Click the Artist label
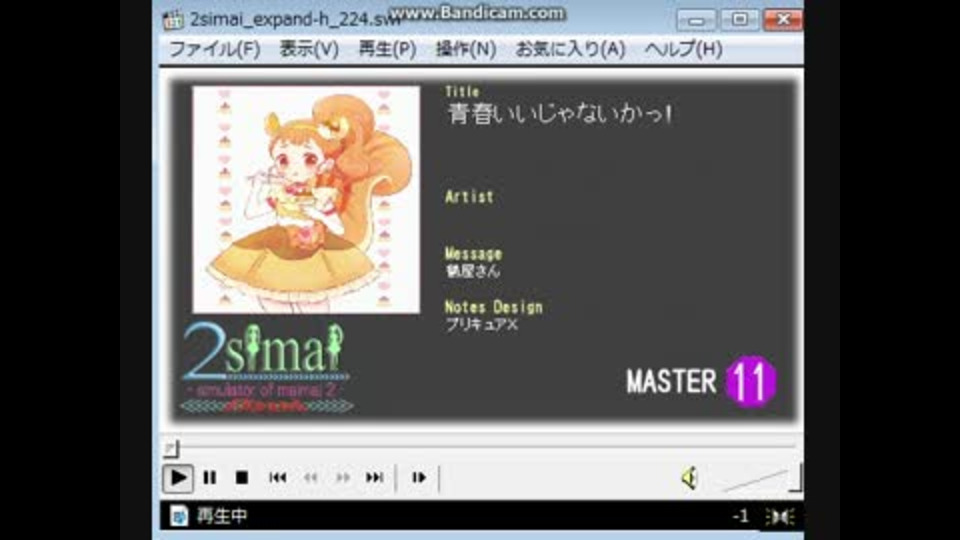 pos(469,197)
